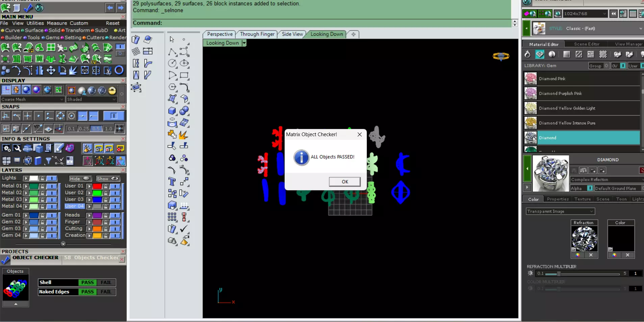Open the Transparent Image dropdown
The image size is (644, 322).
click(560, 212)
